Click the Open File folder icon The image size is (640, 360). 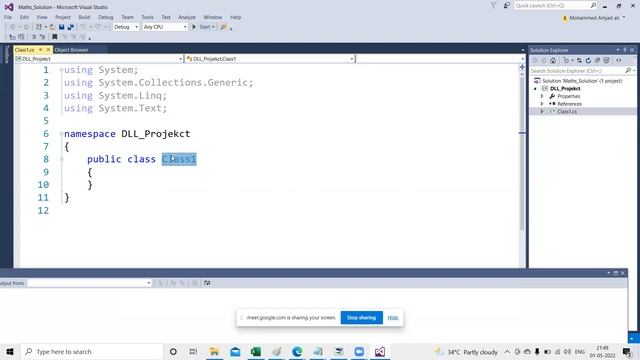coord(52,27)
